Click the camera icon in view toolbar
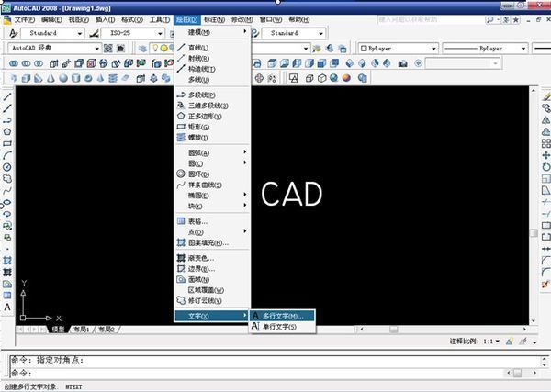This screenshot has height=392, width=551. [403, 63]
